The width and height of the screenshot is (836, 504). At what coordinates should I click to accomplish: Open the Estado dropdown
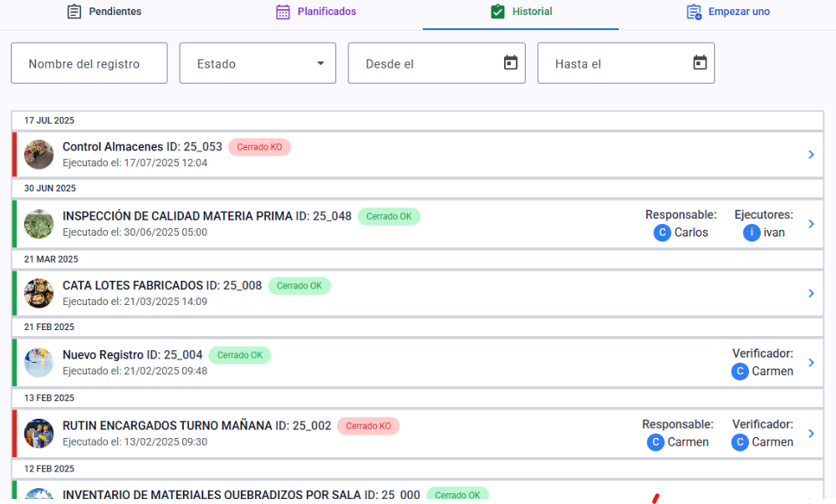[257, 64]
